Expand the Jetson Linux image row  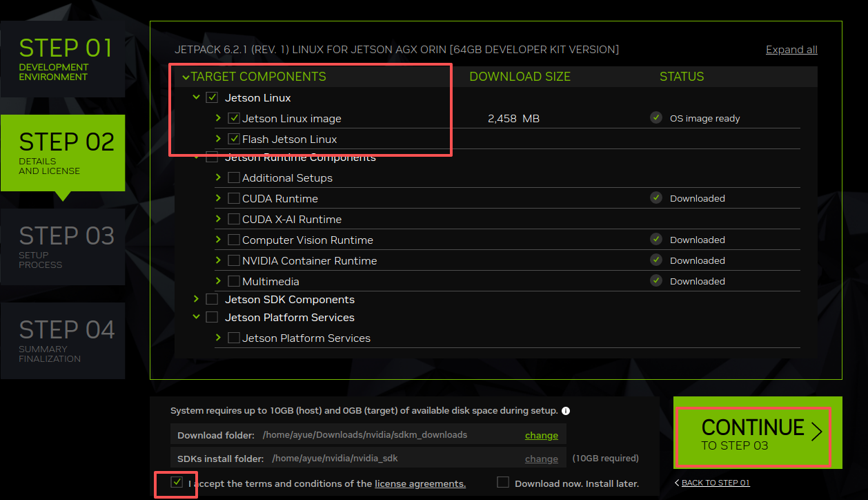point(219,118)
